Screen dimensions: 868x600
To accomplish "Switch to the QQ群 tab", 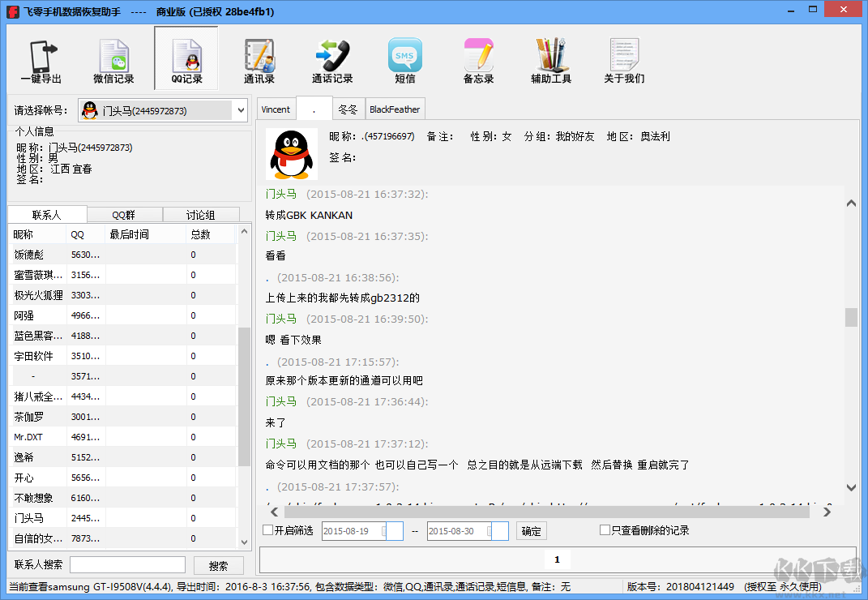I will pos(124,215).
